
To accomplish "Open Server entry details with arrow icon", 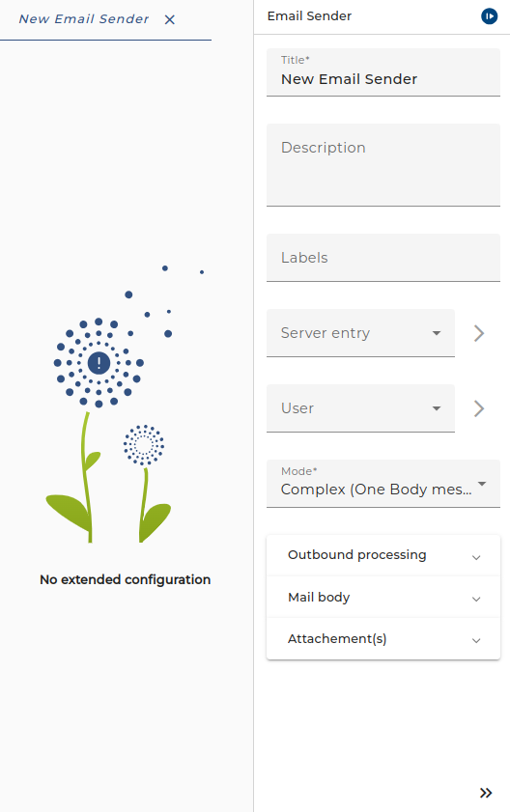I will point(479,333).
